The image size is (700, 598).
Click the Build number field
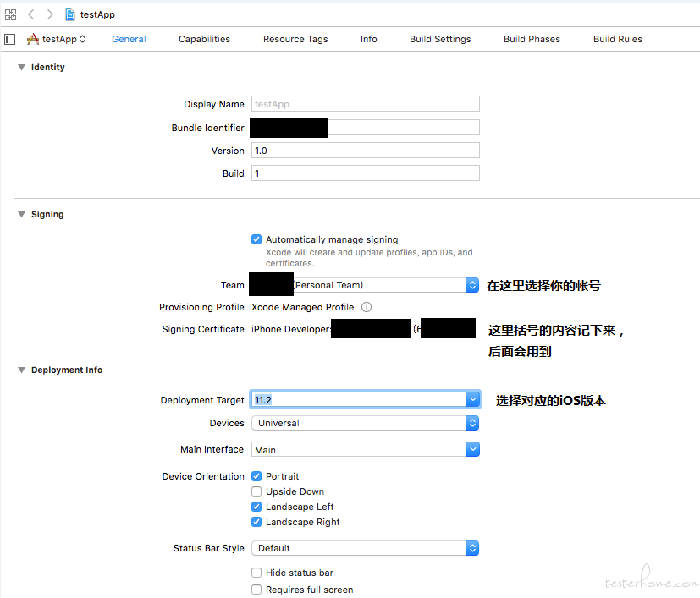[366, 173]
